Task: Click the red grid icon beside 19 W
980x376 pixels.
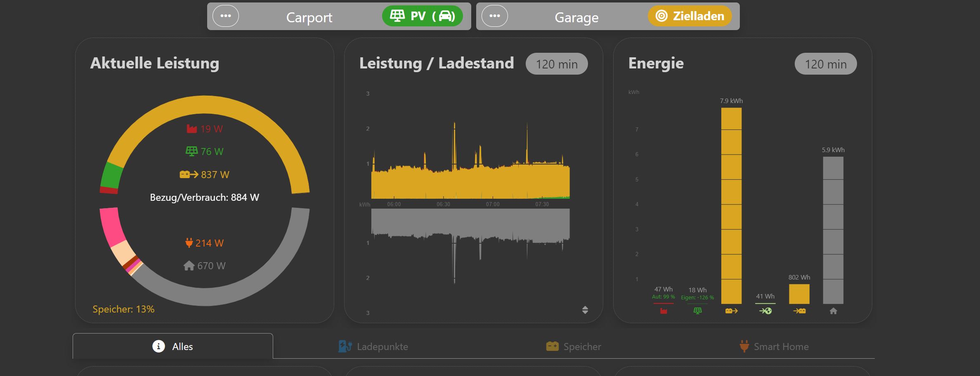Action: 191,129
